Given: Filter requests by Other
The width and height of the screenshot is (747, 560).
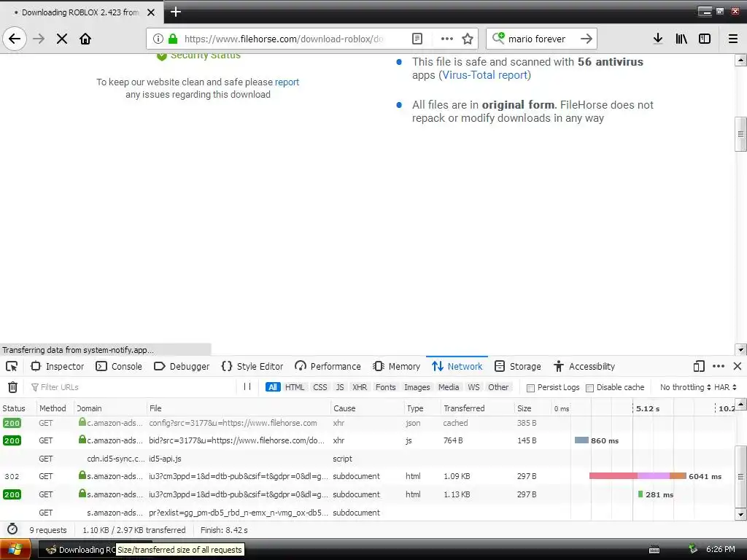Looking at the screenshot, I should click(498, 387).
